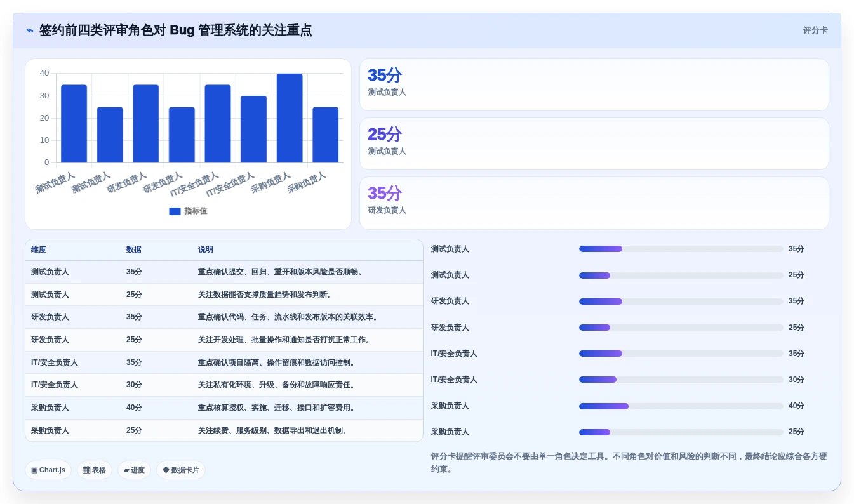Click the diamond icon on the 数据卡片 chip

[x=166, y=470]
